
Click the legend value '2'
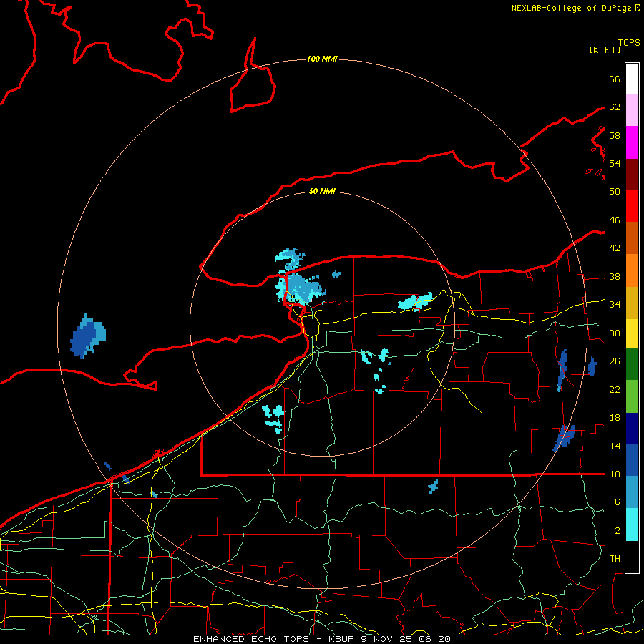point(618,531)
